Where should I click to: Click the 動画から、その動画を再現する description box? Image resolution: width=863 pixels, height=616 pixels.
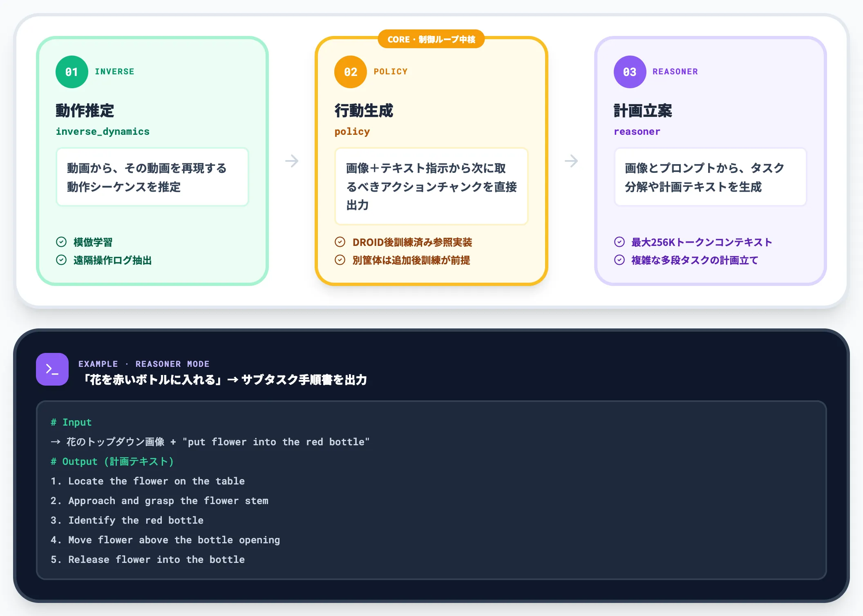[x=152, y=177]
